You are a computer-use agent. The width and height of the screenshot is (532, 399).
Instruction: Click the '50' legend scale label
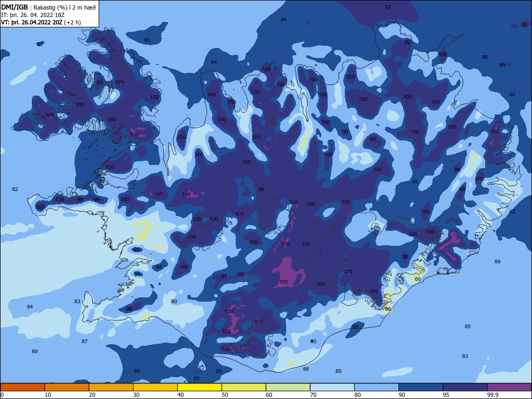[x=225, y=395]
